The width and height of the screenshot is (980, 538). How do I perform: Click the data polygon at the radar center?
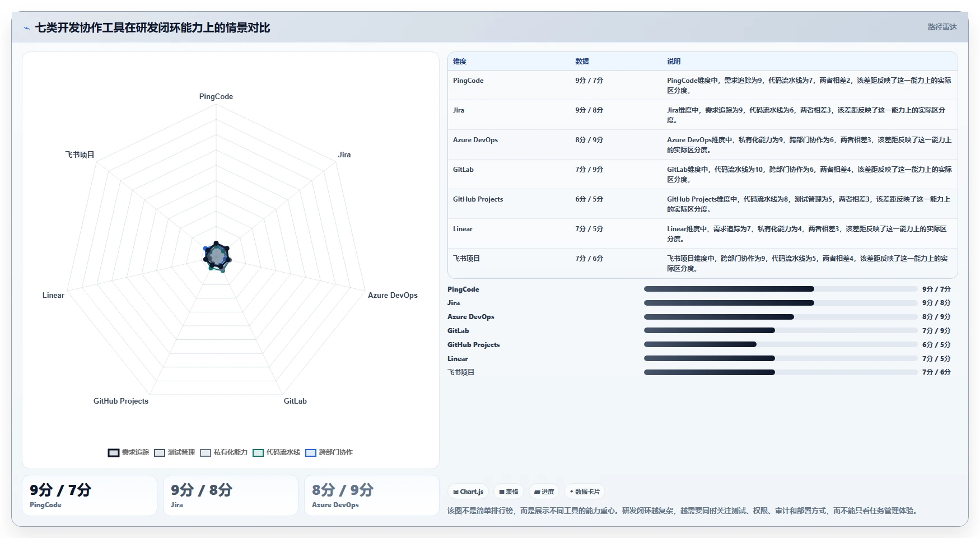(x=216, y=256)
